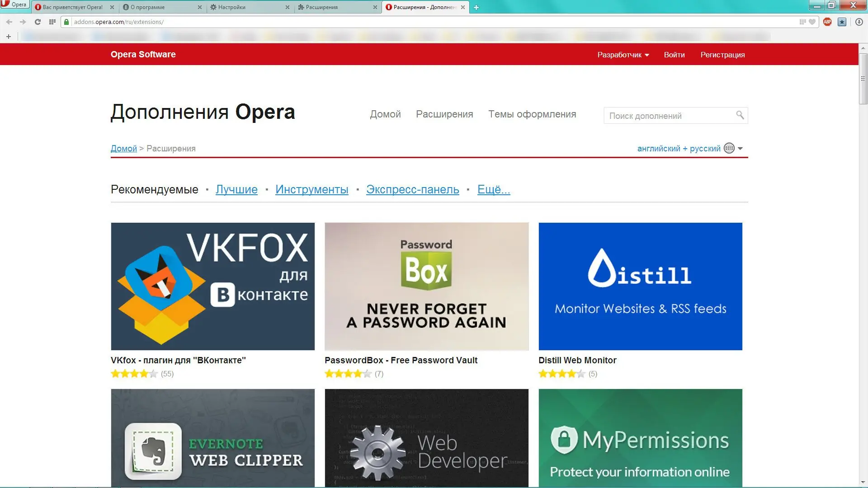Click 'VKfox - плагин для "ВКонтакте"' title
The height and width of the screenshot is (488, 868).
click(x=178, y=360)
